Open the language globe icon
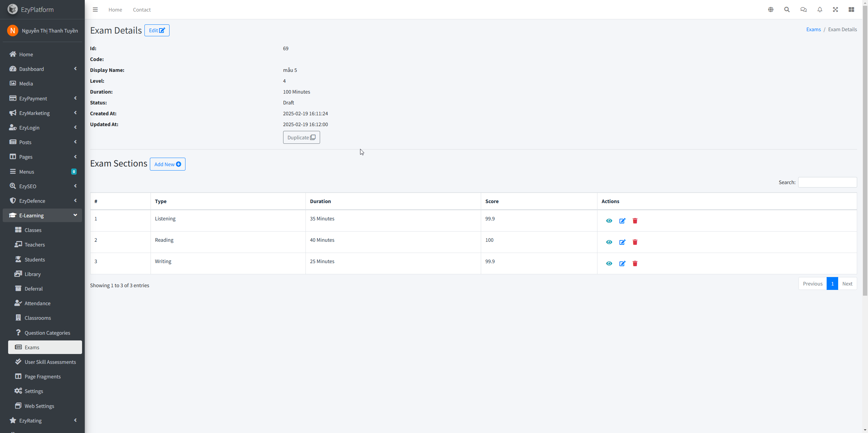This screenshot has height=433, width=868. [771, 9]
